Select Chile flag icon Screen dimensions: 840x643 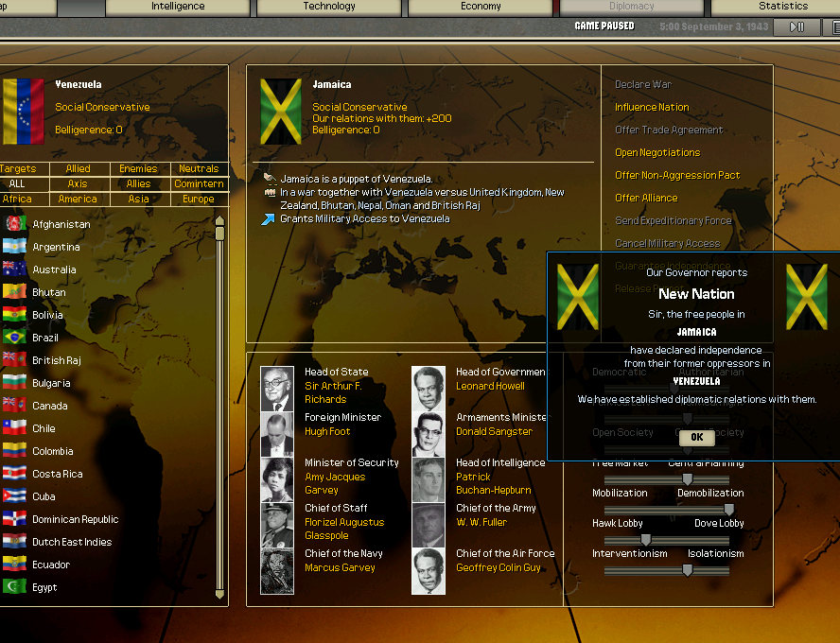pyautogui.click(x=14, y=427)
